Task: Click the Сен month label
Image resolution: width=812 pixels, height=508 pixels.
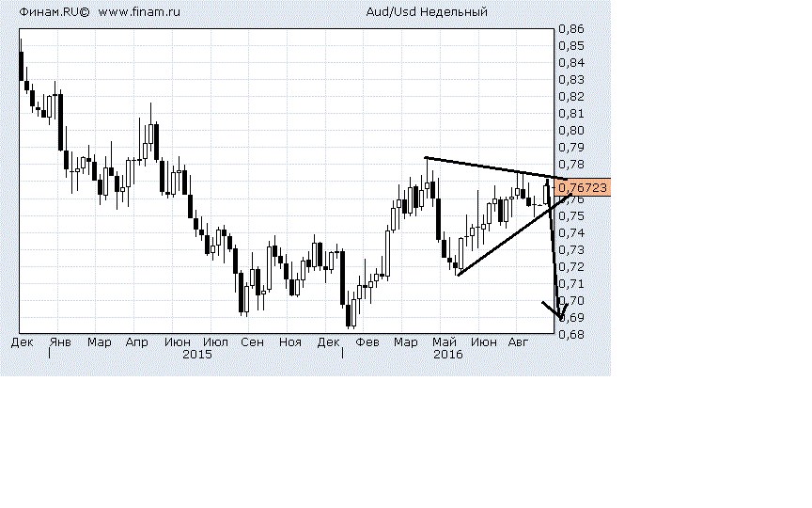Action: (252, 342)
